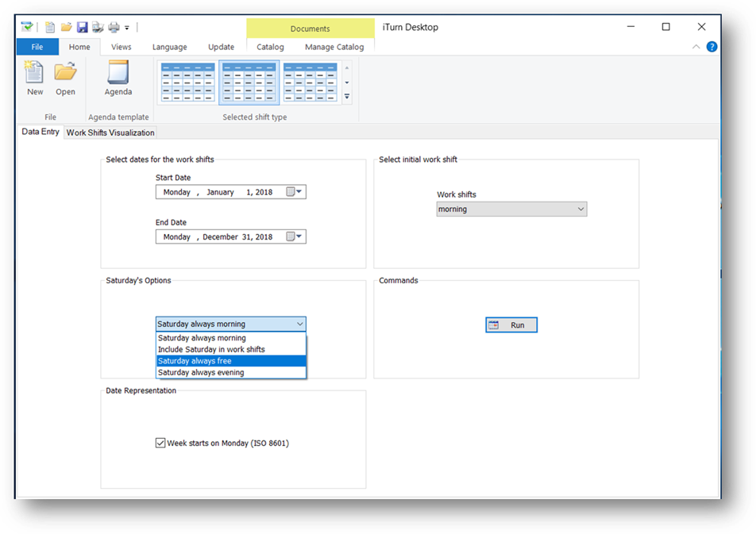
Task: Minimize the iTurn Desktop window
Action: click(631, 27)
